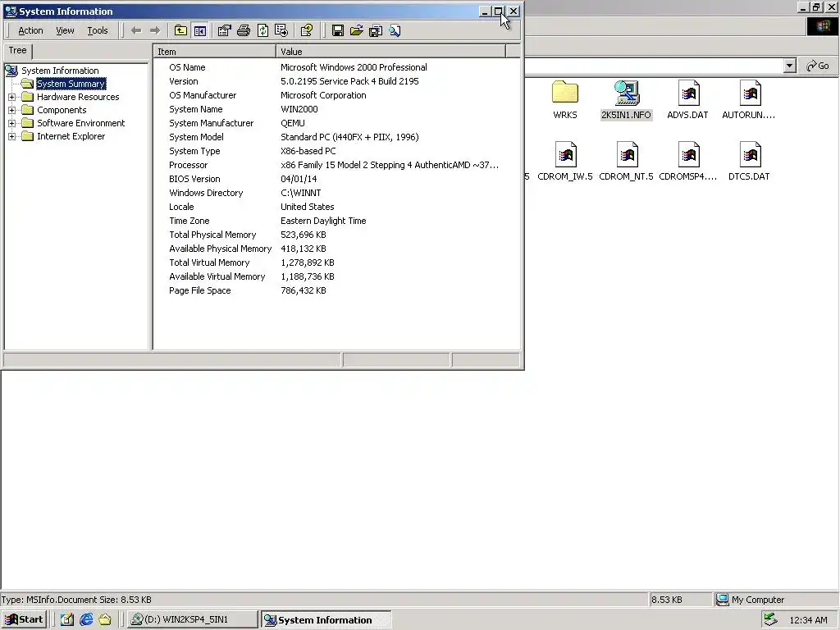This screenshot has width=840, height=630.
Task: Select the 2KSIN1.NFO file icon
Action: pyautogui.click(x=626, y=100)
